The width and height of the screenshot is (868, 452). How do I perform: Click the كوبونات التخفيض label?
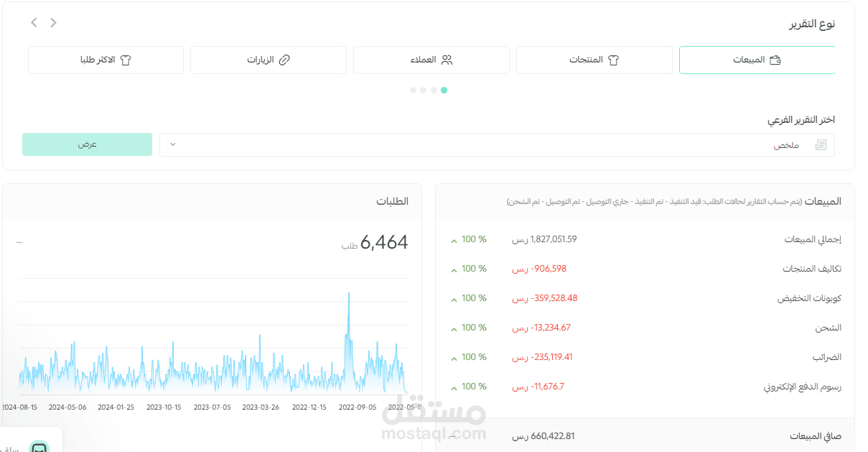pyautogui.click(x=810, y=298)
